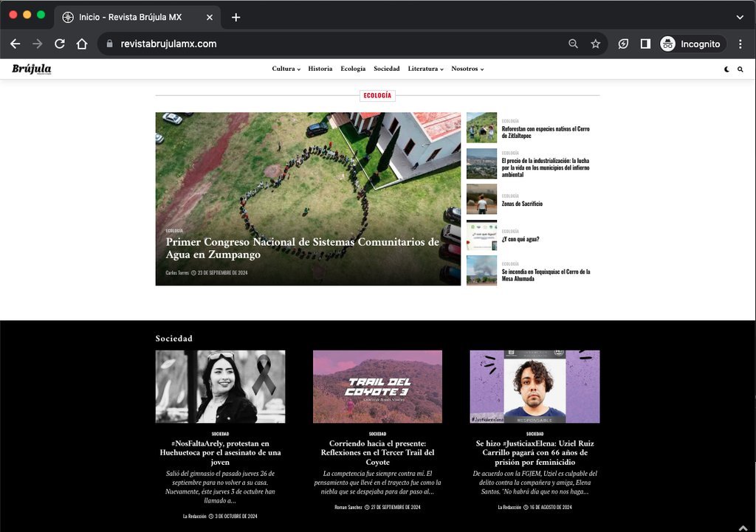Click the ¿Y con qué agua? thumbnail

pos(481,235)
